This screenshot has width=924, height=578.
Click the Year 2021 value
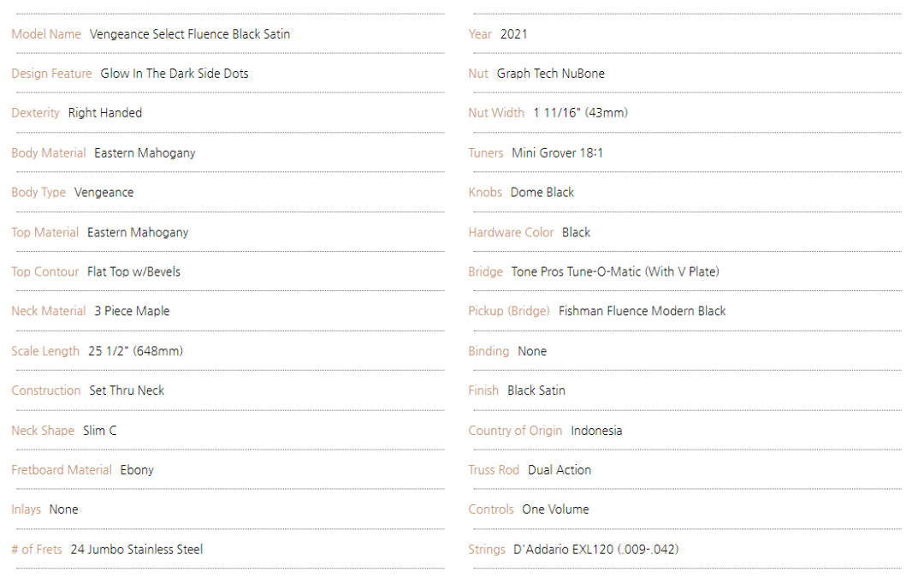click(x=514, y=34)
